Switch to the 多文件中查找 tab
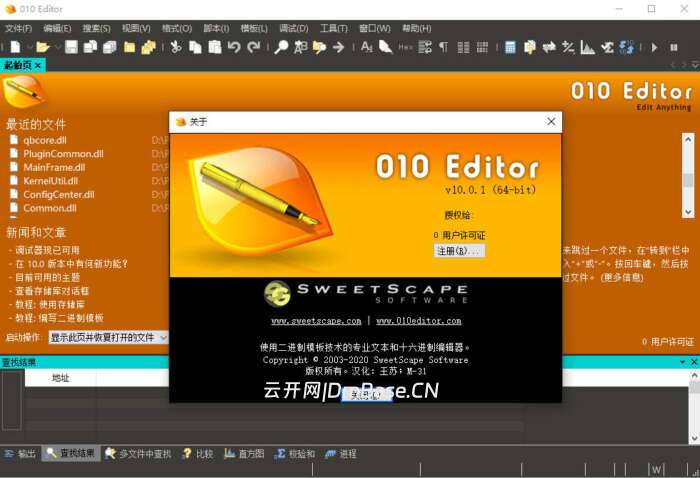The height and width of the screenshot is (478, 700). (138, 454)
